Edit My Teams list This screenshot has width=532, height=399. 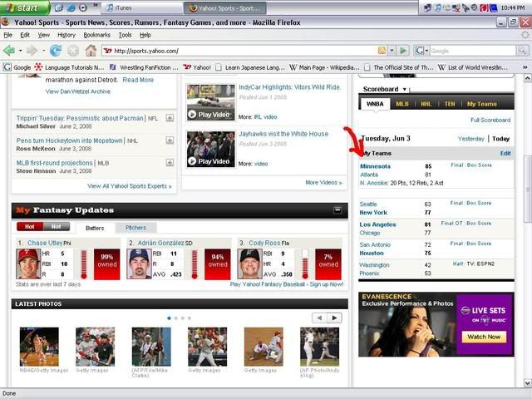pyautogui.click(x=505, y=153)
